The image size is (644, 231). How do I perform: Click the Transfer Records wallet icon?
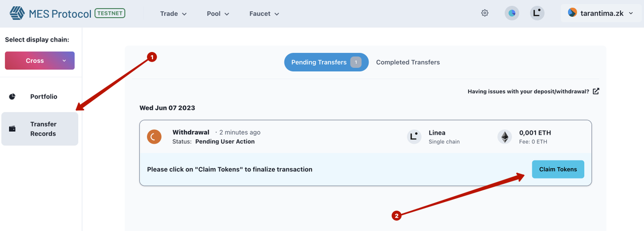pos(12,129)
